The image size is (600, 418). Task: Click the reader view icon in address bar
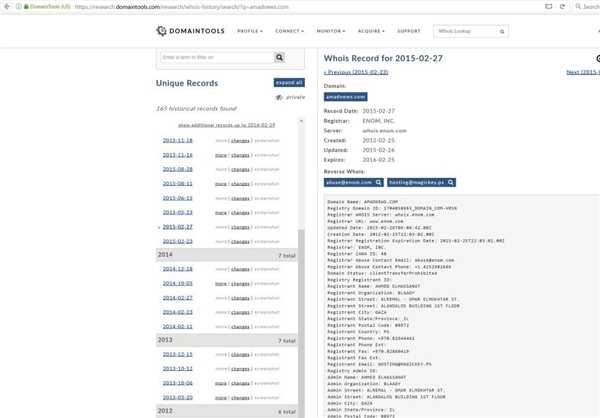(548, 7)
